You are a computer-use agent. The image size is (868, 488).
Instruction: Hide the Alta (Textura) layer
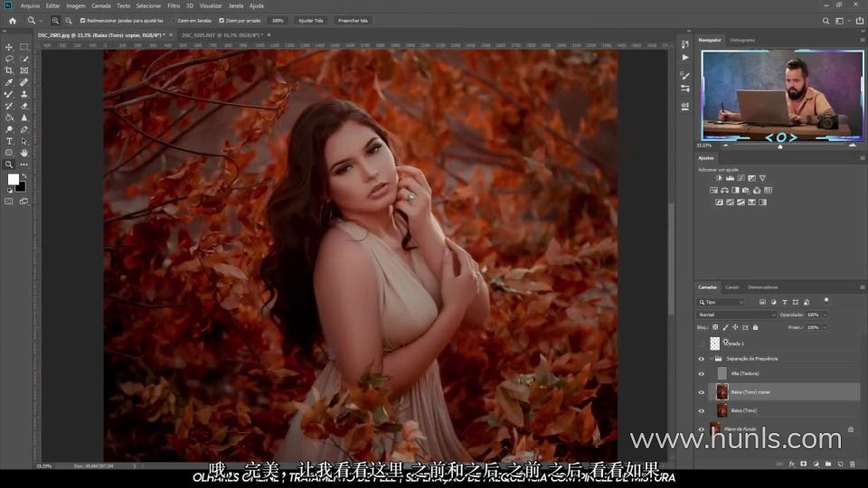click(x=701, y=373)
